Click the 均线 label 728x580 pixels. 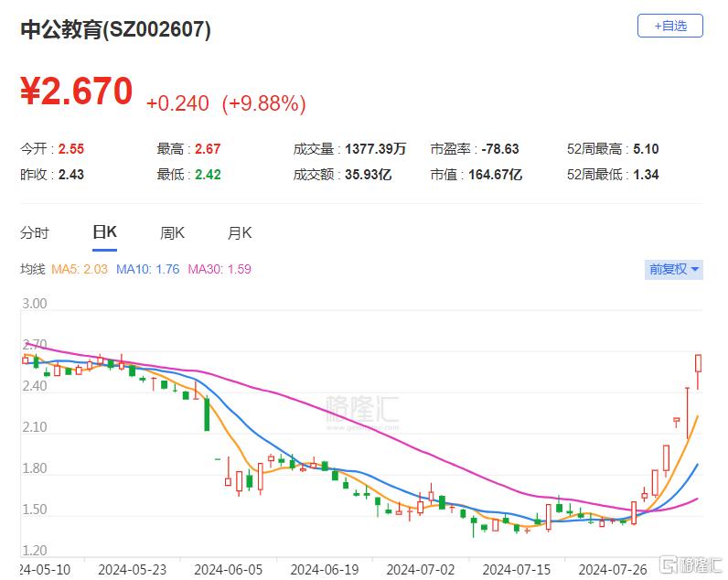click(33, 269)
